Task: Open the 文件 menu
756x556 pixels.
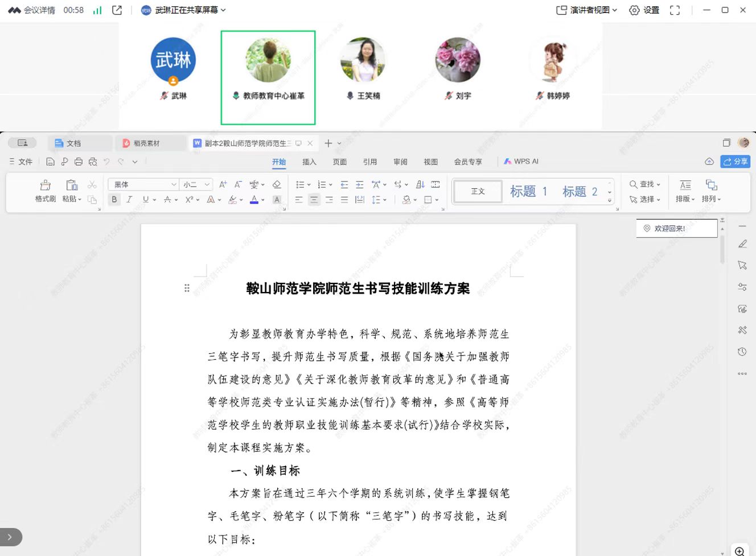Action: point(21,162)
